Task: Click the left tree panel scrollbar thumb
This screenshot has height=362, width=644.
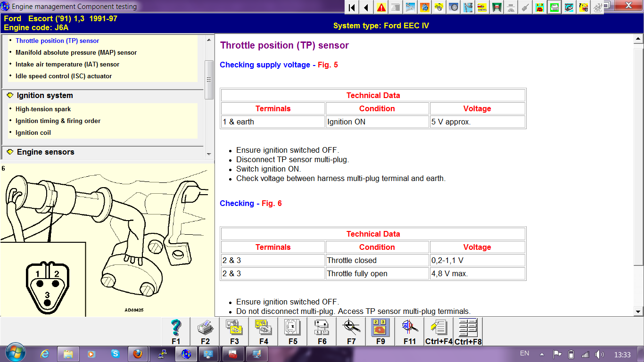Action: [209, 80]
